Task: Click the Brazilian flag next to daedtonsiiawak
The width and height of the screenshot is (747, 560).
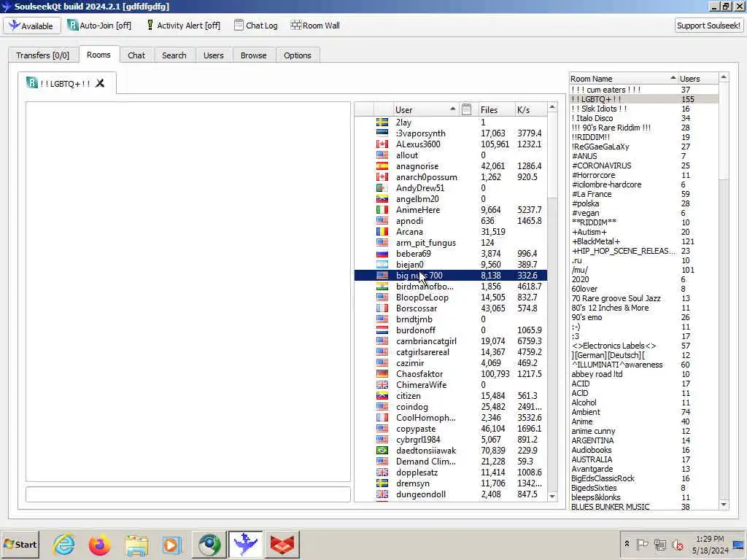Action: [382, 451]
